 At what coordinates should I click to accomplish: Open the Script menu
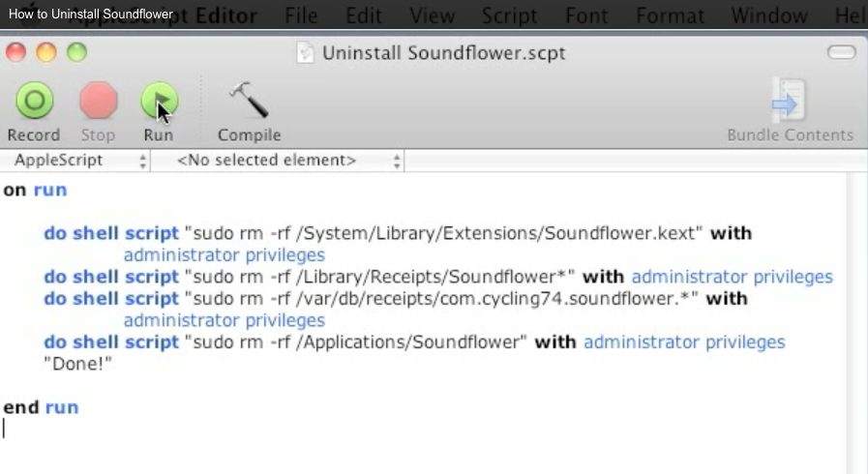pyautogui.click(x=509, y=15)
